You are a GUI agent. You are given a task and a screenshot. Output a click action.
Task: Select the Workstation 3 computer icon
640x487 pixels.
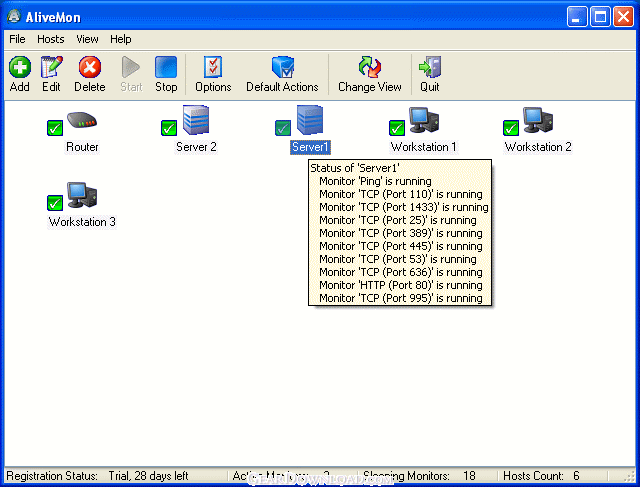(82, 195)
